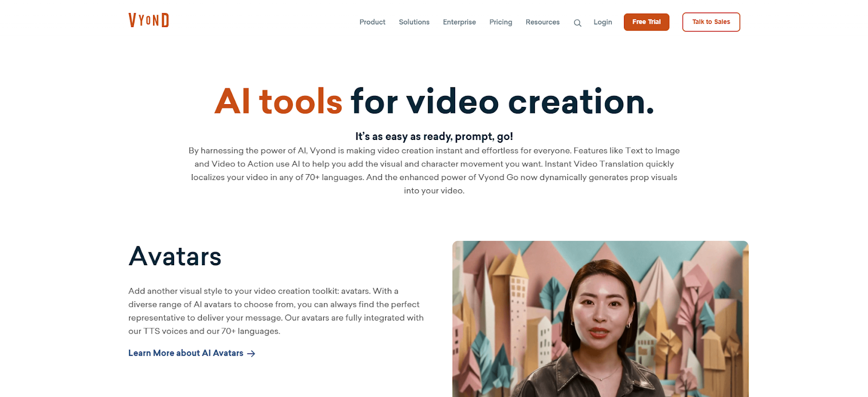Viewport: 868px width, 397px height.
Task: Click the paragraph starting "By harnessing the power"
Action: [434, 170]
